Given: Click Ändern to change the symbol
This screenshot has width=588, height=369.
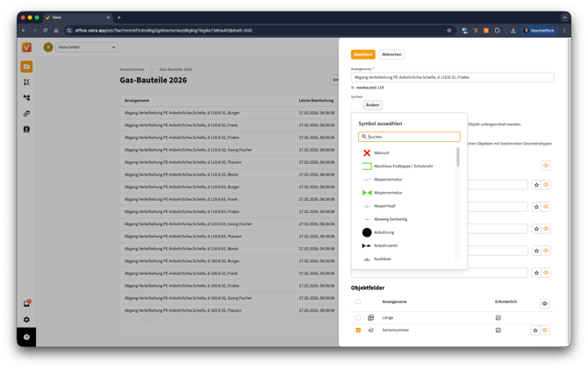Looking at the screenshot, I should pyautogui.click(x=372, y=105).
